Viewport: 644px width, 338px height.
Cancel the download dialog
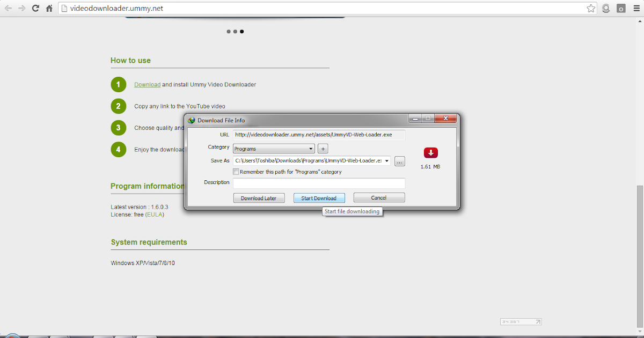[x=379, y=198]
